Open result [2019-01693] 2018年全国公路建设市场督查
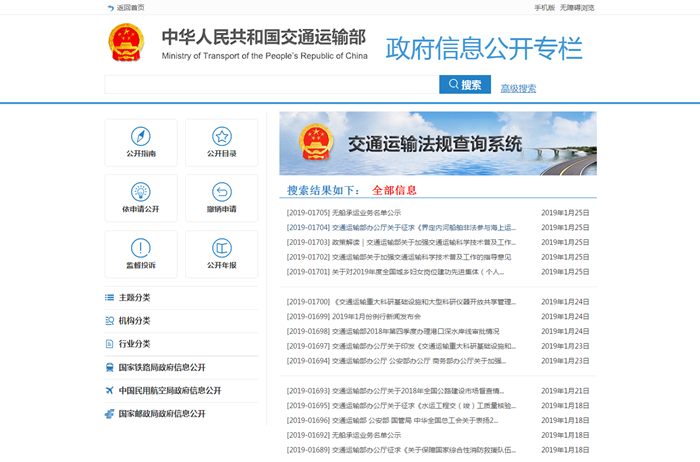The height and width of the screenshot is (462, 700). click(x=395, y=391)
